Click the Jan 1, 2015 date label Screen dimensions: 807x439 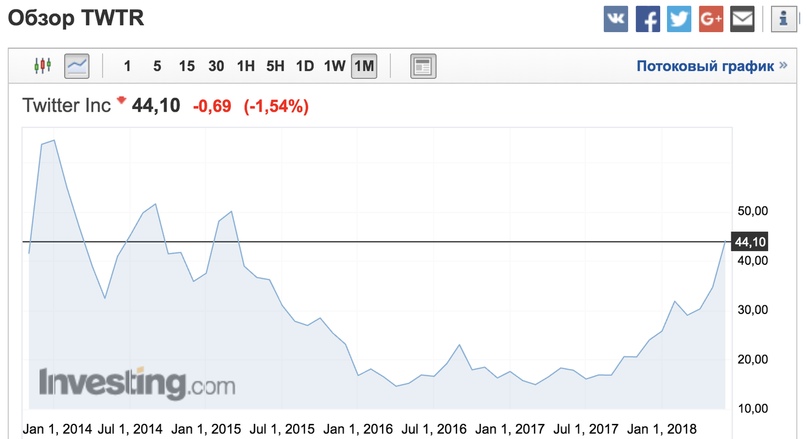pyautogui.click(x=206, y=429)
